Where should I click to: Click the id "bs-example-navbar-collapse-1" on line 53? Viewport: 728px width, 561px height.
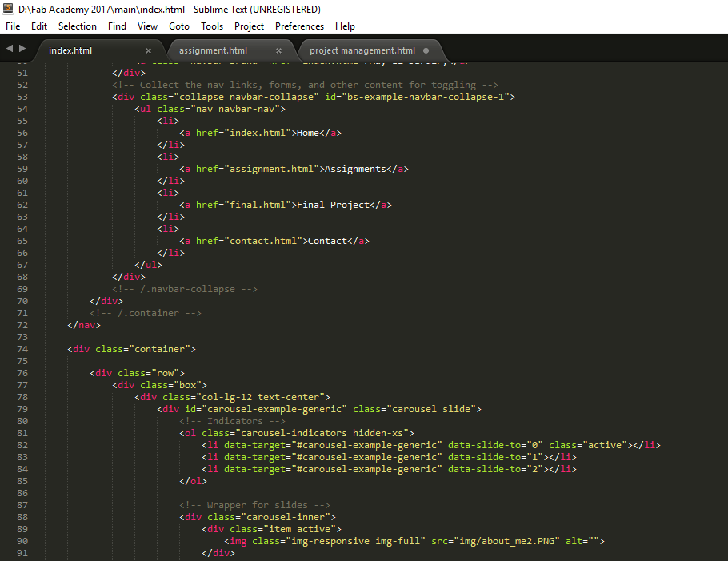(x=426, y=97)
